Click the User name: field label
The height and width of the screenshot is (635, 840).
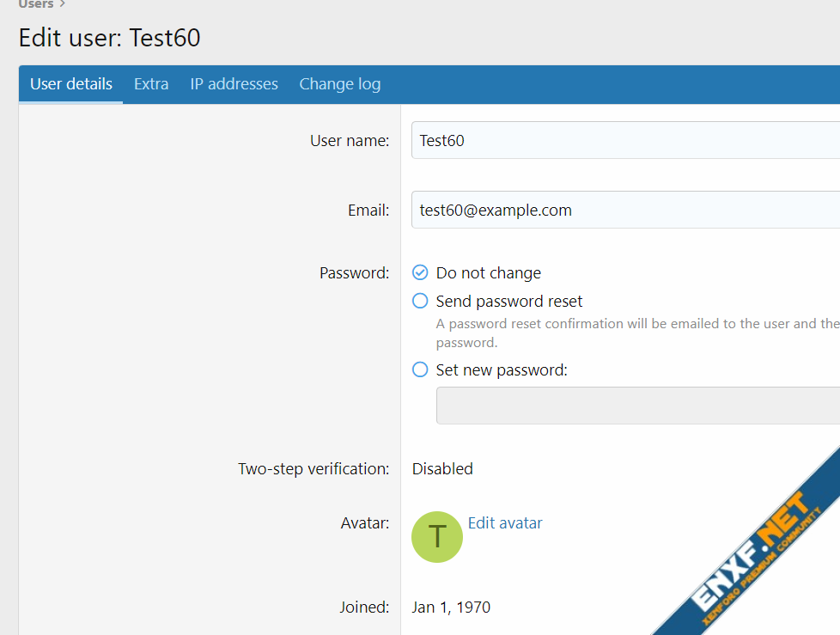[349, 141]
